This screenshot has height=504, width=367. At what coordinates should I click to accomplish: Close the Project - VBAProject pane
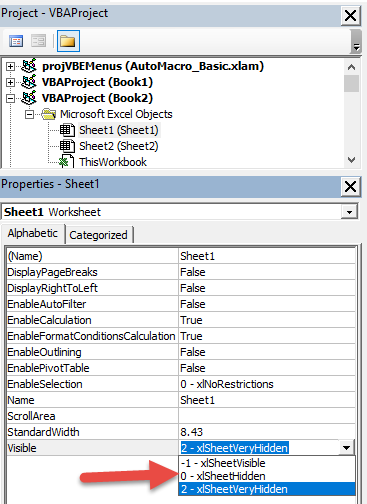pos(350,15)
